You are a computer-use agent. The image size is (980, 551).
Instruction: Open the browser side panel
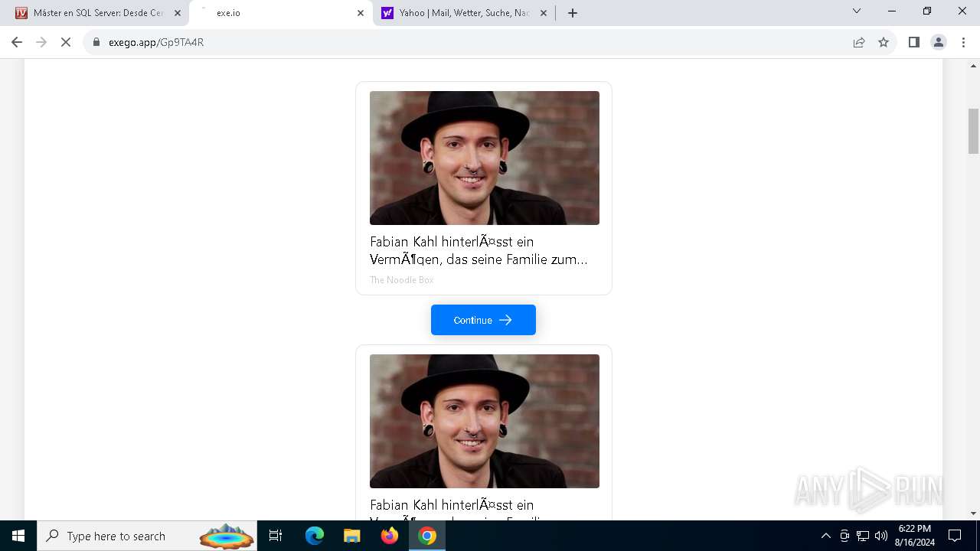pos(913,42)
